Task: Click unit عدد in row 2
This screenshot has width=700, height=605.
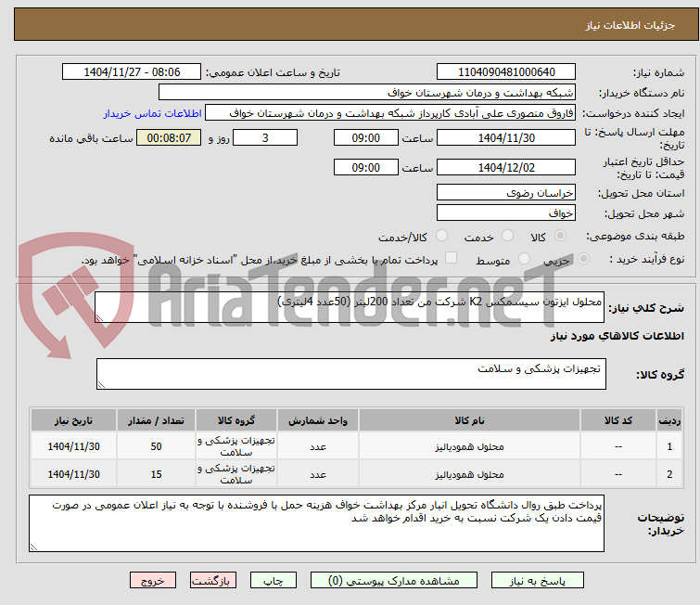Action: pos(318,474)
